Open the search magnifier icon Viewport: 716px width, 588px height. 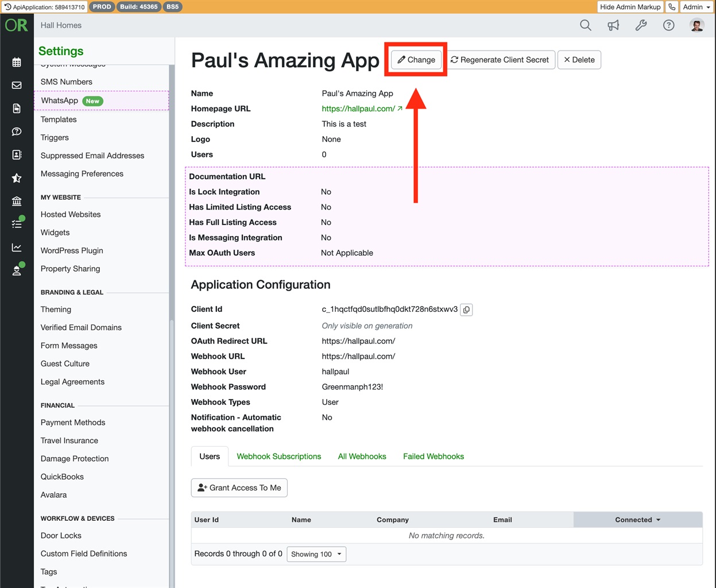tap(585, 25)
